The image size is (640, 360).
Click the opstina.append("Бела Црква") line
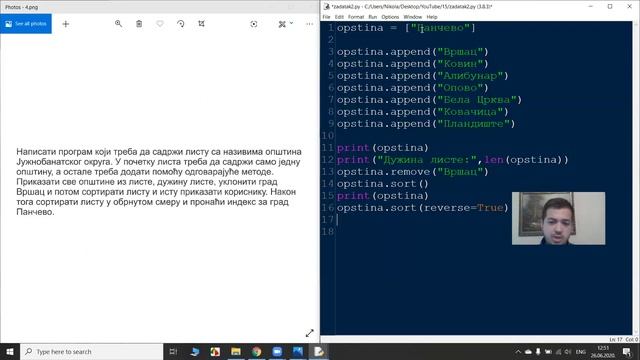click(x=429, y=100)
